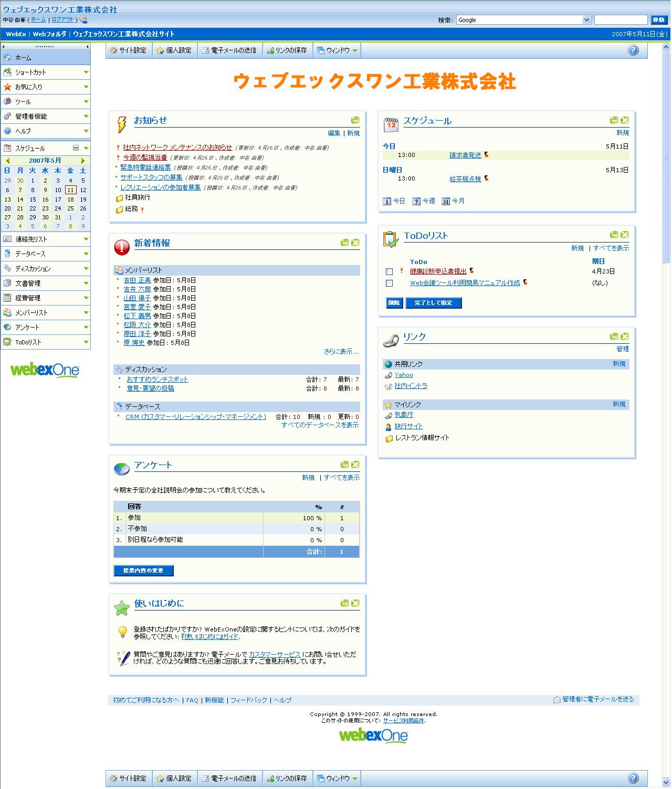This screenshot has height=789, width=672.
Task: Open 文書管理 in the sidebar
Action: pos(45,283)
